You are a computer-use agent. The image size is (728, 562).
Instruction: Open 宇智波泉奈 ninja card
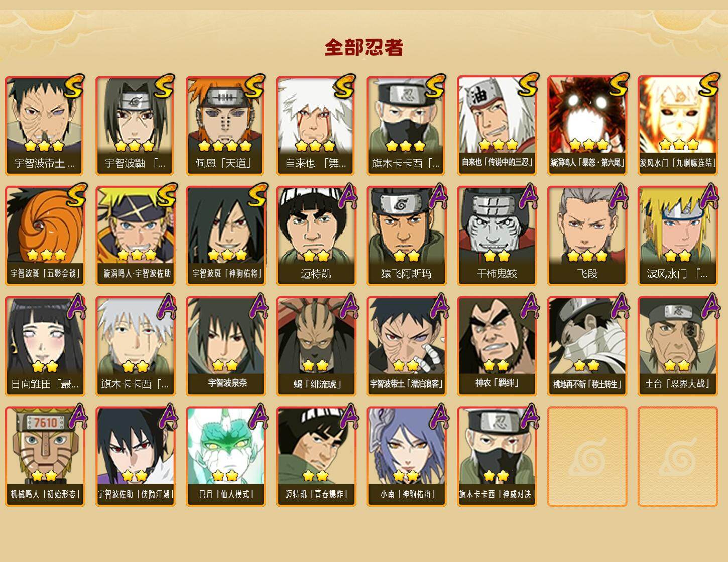[x=225, y=346]
